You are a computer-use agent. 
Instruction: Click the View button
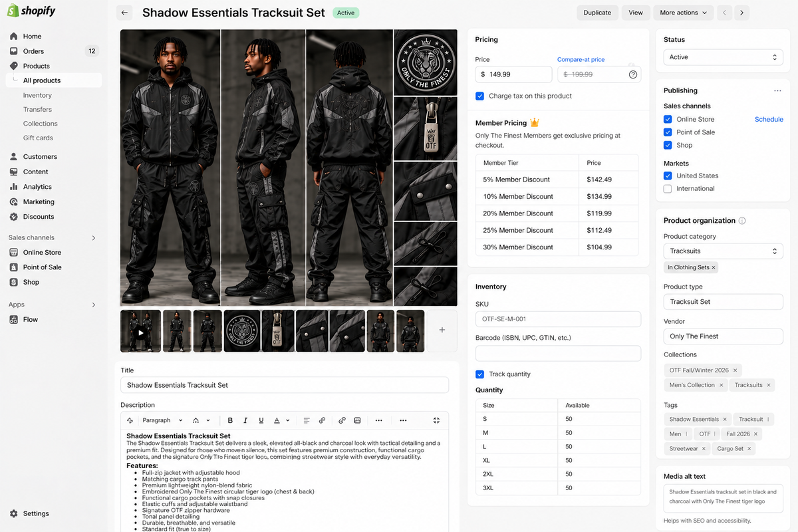tap(636, 13)
